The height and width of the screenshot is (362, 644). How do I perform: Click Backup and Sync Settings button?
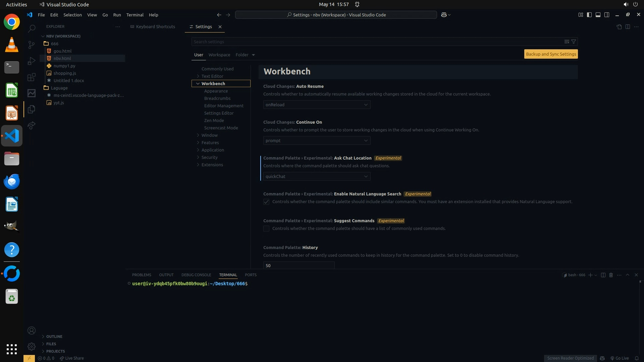pos(551,54)
